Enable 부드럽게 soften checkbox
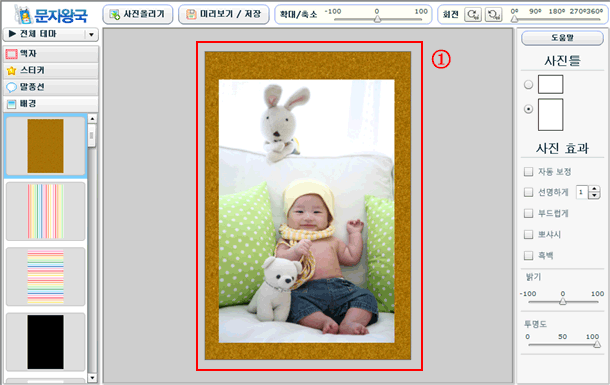610x385 pixels. tap(528, 213)
